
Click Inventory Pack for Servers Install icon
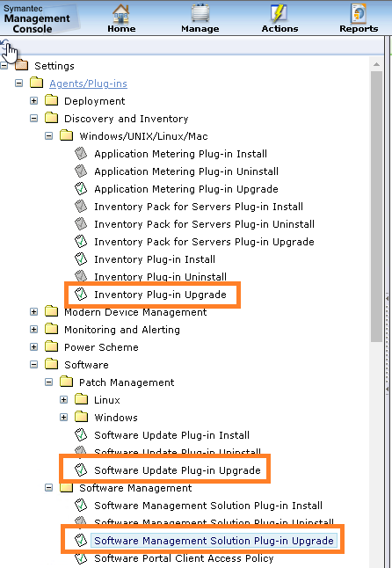point(81,206)
